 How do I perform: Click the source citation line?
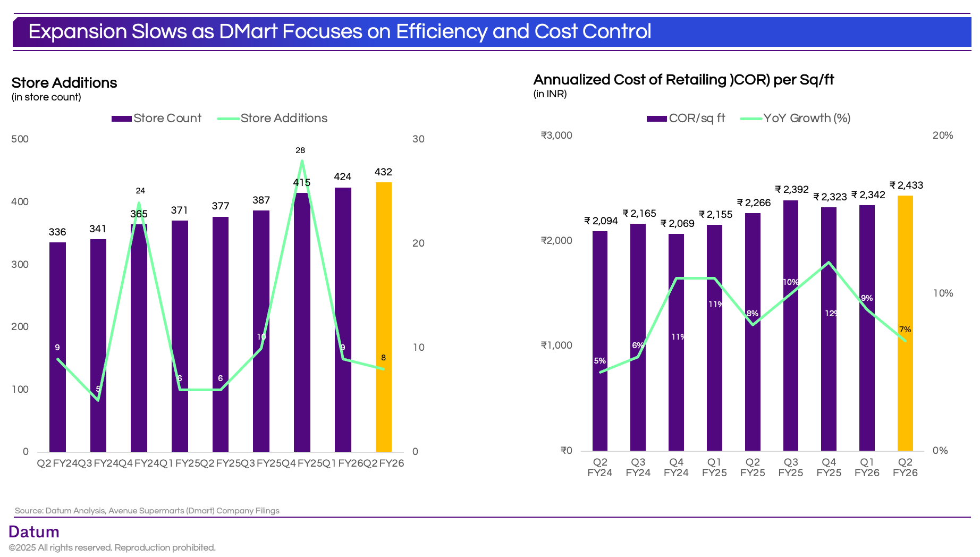(147, 511)
